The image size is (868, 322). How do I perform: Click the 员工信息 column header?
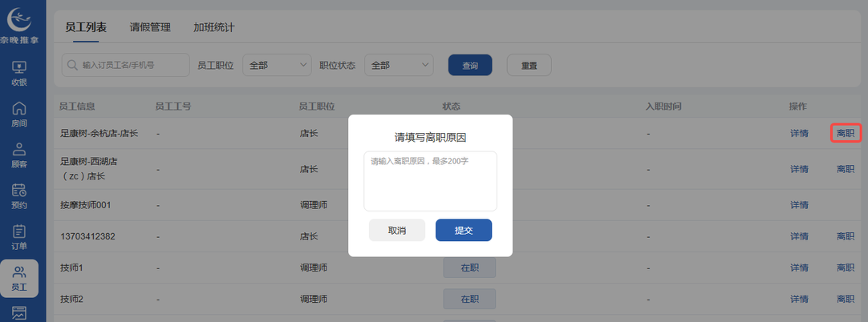[78, 106]
